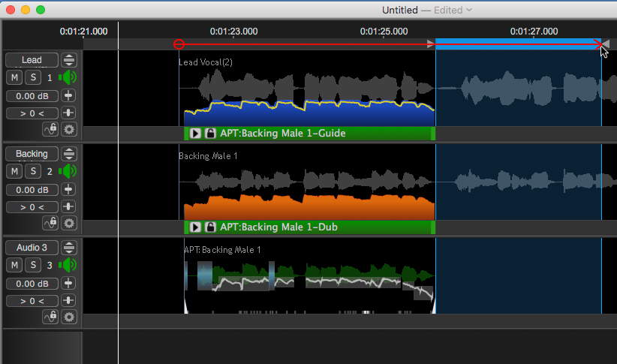Click the Audio 3 green speaker icon
This screenshot has width=617, height=364.
68,265
